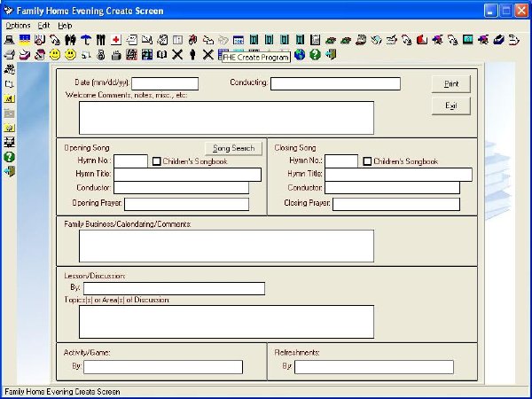
Task: Click the people group icon in left sidebar
Action: [9, 69]
